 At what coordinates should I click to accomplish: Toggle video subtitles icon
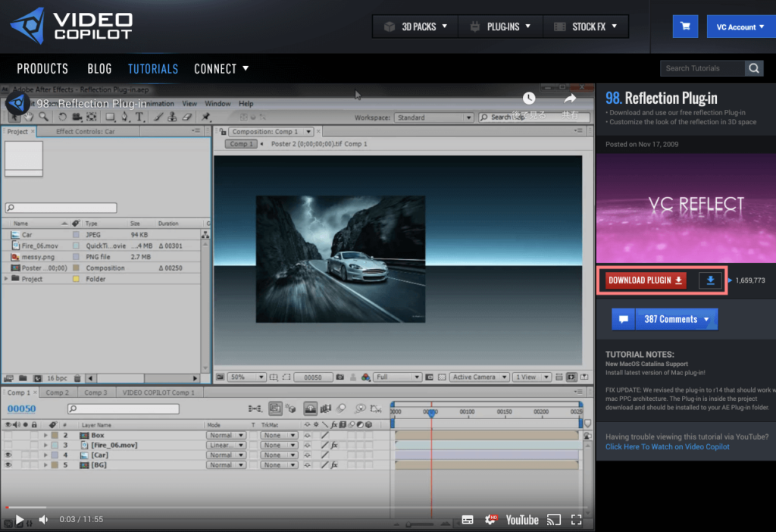467,520
